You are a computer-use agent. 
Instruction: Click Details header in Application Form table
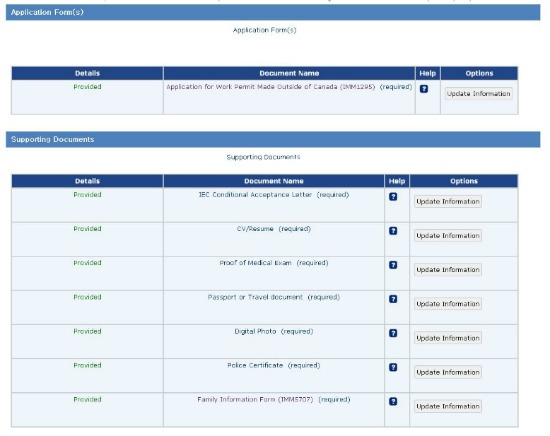(87, 73)
